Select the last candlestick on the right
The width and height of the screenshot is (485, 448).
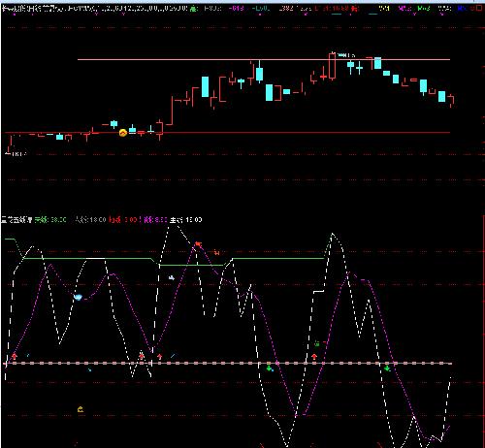[x=451, y=100]
